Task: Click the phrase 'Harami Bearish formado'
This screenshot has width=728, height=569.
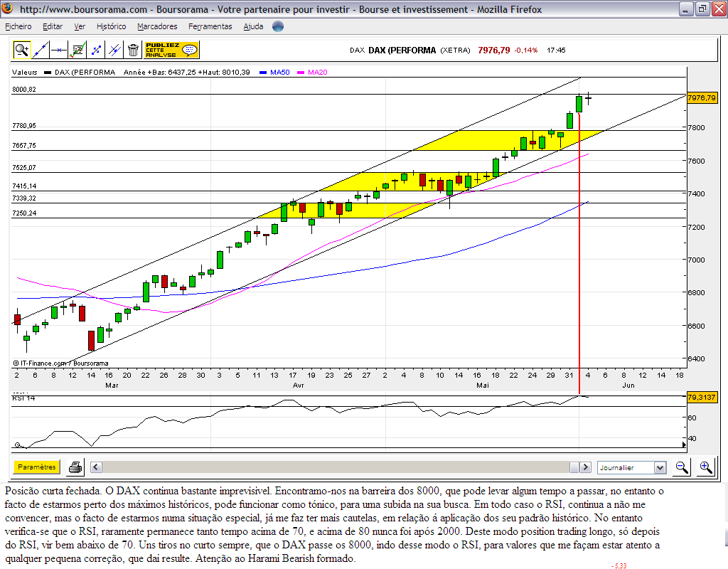Action: [x=301, y=558]
